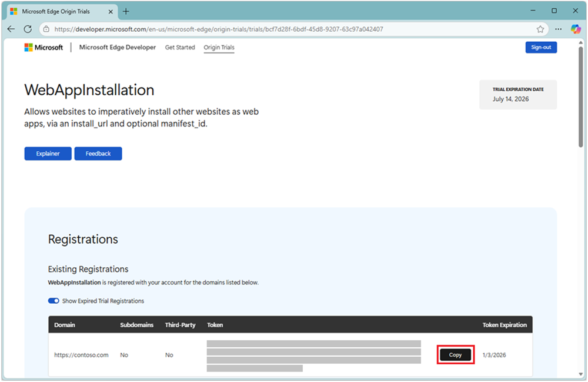Refresh the Origin Trials page

point(27,28)
